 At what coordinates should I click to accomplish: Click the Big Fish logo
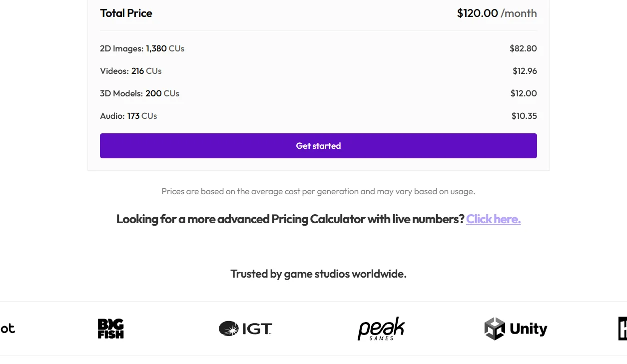(110, 329)
